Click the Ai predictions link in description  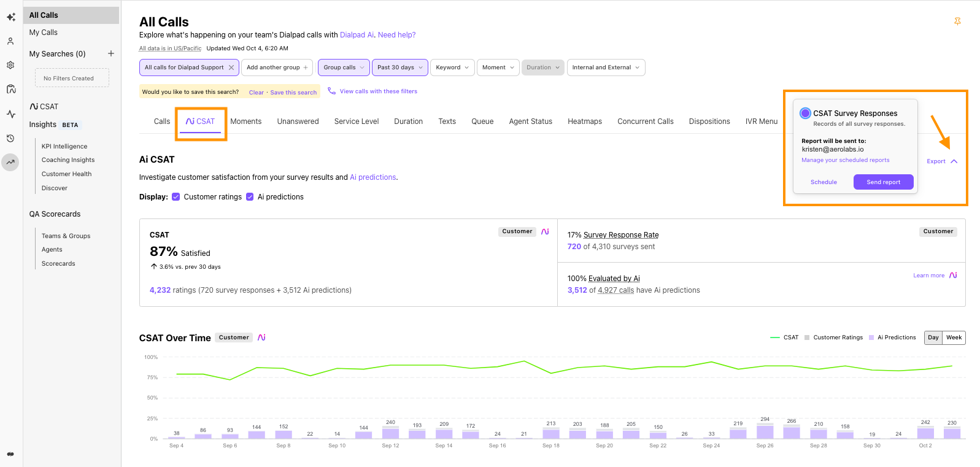click(373, 177)
